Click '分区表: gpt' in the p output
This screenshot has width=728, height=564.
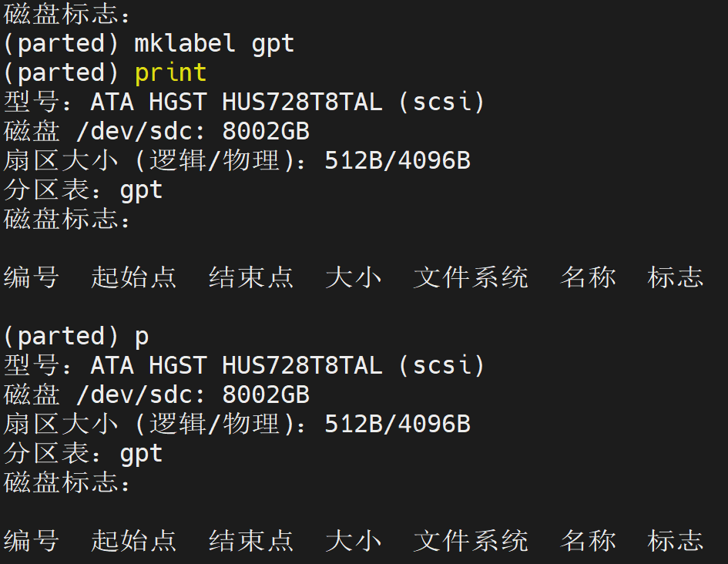pos(83,454)
